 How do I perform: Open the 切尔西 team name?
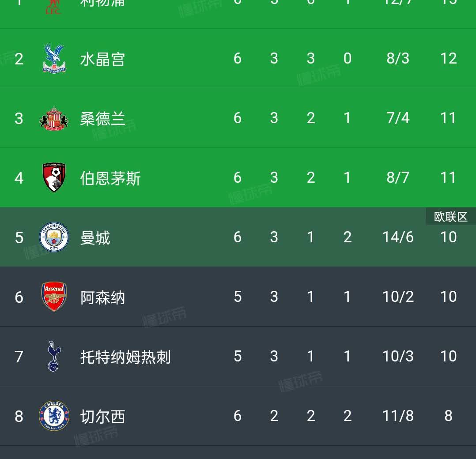click(x=102, y=416)
